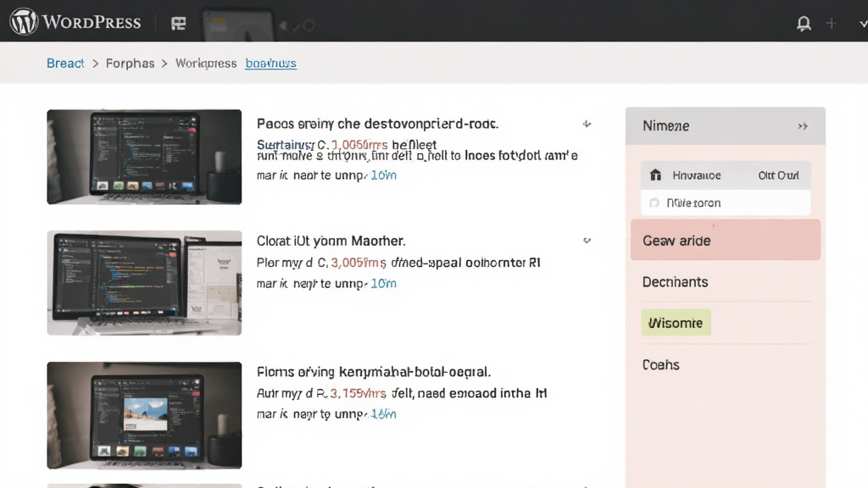The image size is (868, 488).
Task: Open the layout grid icon in the header
Action: 178,23
